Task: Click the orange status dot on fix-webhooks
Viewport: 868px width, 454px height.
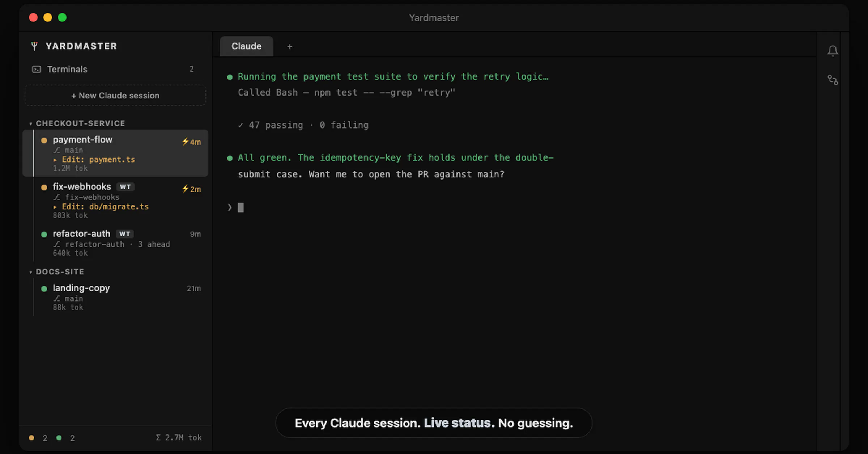Action: (x=44, y=187)
